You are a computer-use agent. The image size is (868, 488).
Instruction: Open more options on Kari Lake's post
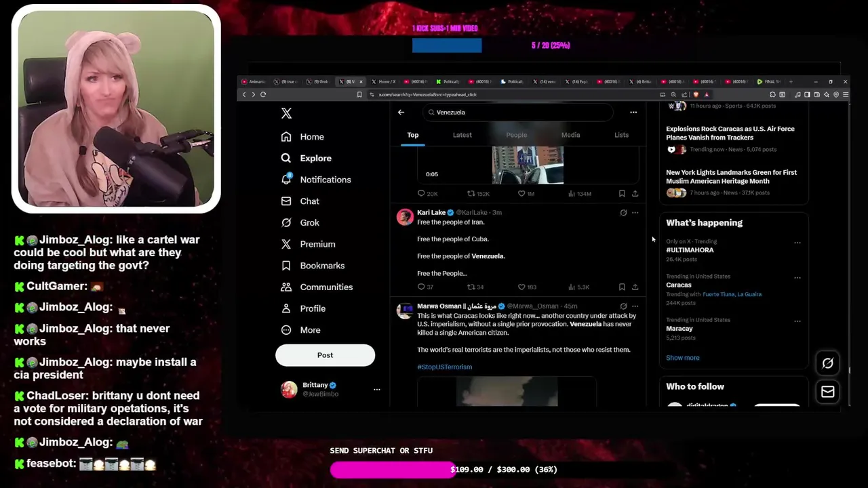click(635, 213)
